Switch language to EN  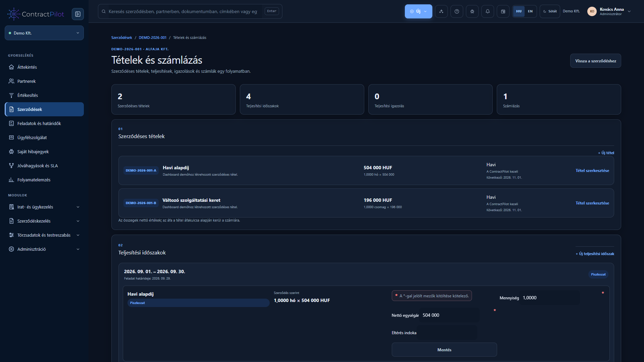(530, 11)
